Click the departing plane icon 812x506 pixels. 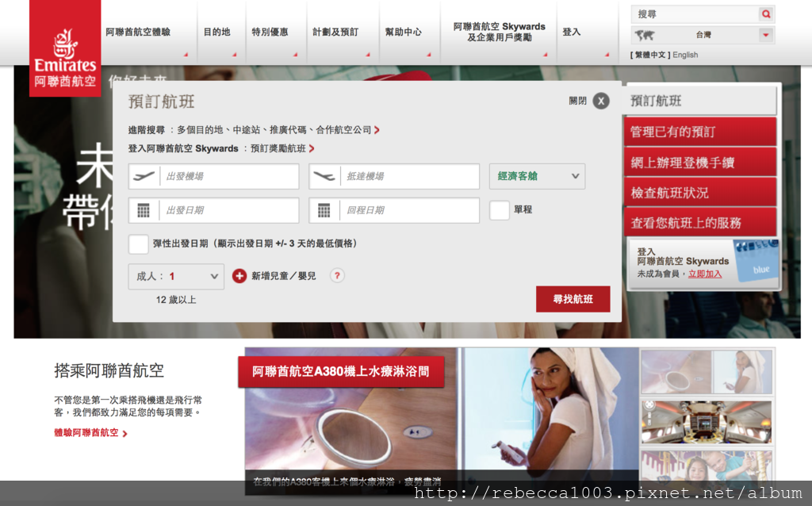pyautogui.click(x=144, y=176)
